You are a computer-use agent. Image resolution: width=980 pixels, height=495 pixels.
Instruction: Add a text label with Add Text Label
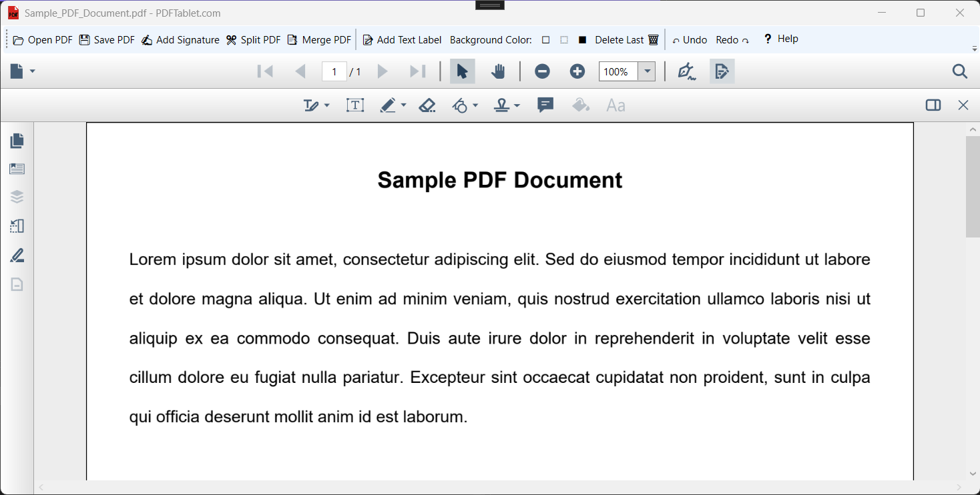click(x=402, y=40)
